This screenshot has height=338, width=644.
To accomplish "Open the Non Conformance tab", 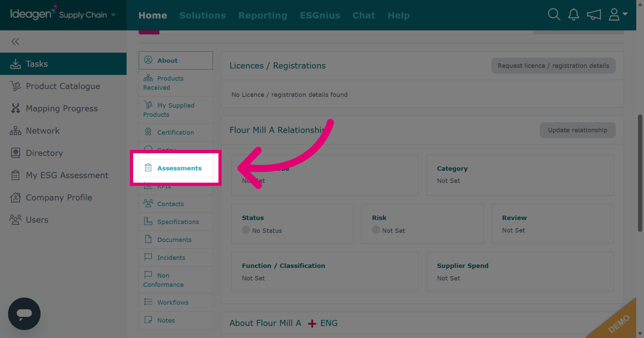I will click(176, 280).
